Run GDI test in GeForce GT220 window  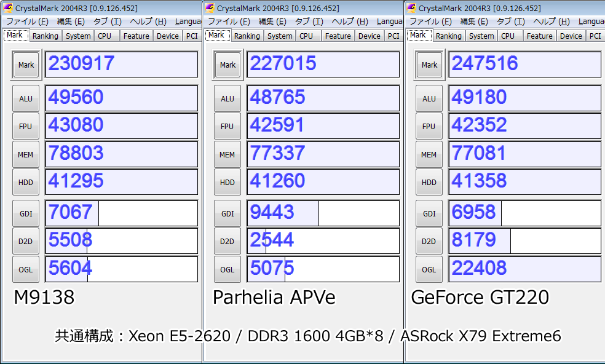click(429, 213)
